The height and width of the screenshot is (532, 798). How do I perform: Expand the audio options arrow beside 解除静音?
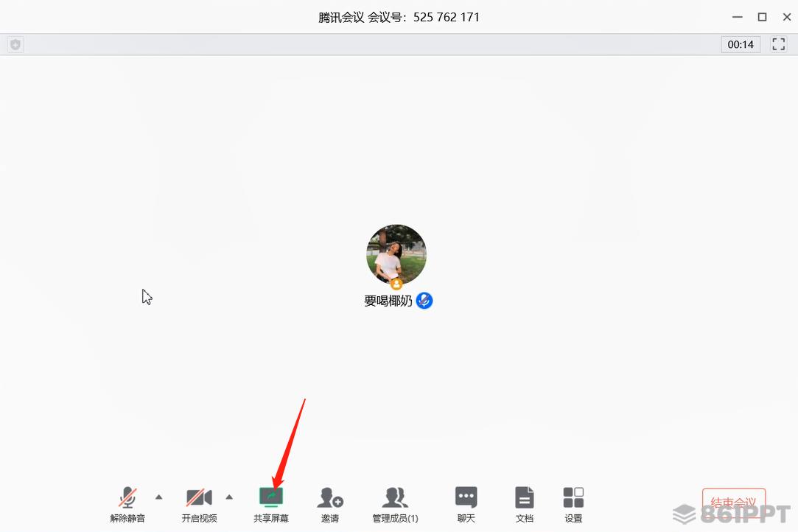coord(158,497)
